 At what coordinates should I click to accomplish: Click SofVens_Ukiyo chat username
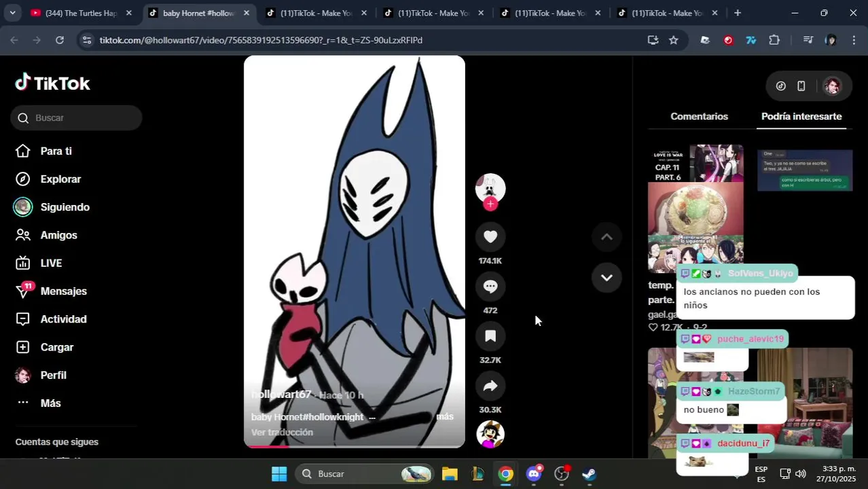[x=760, y=273]
